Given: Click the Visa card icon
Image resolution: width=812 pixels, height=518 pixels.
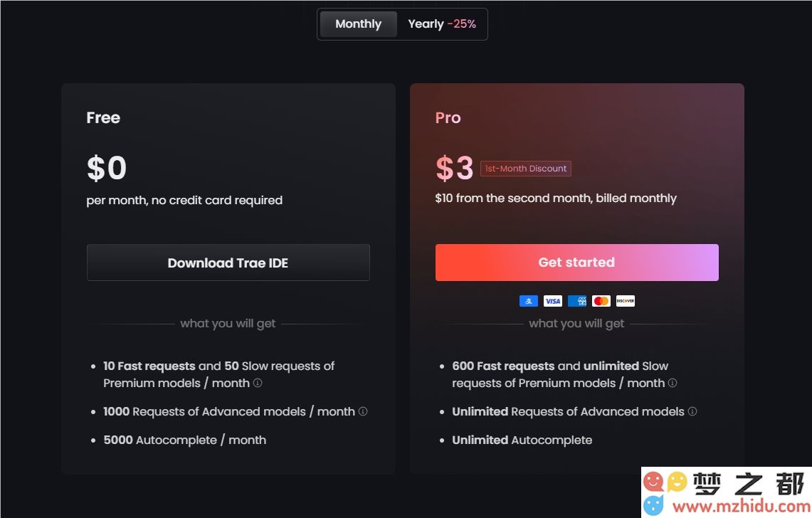Looking at the screenshot, I should [552, 301].
